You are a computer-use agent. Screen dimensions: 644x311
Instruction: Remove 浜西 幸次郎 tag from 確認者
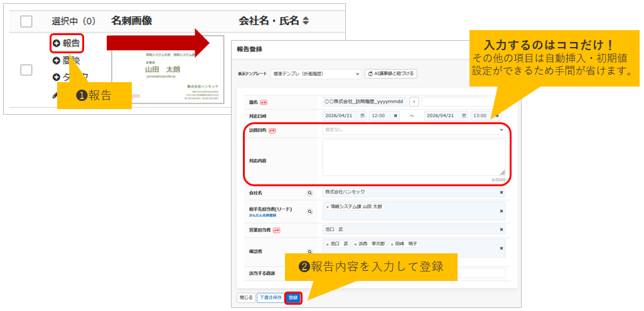click(355, 245)
